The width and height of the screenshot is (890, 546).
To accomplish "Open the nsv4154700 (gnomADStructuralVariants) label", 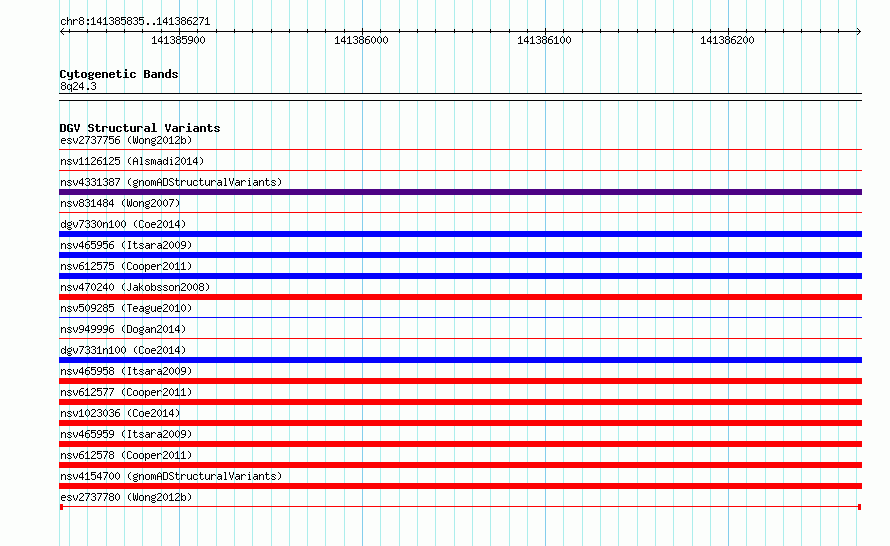I will point(171,476).
